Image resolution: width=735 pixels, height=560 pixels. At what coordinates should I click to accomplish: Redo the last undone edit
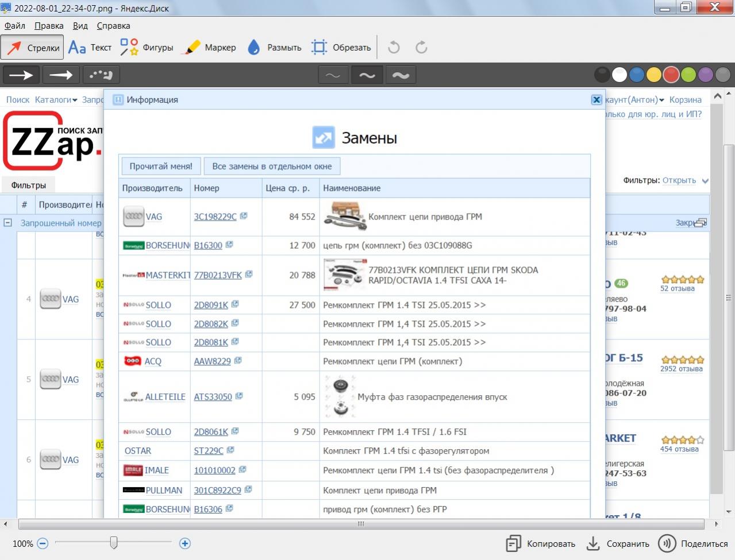(x=421, y=48)
